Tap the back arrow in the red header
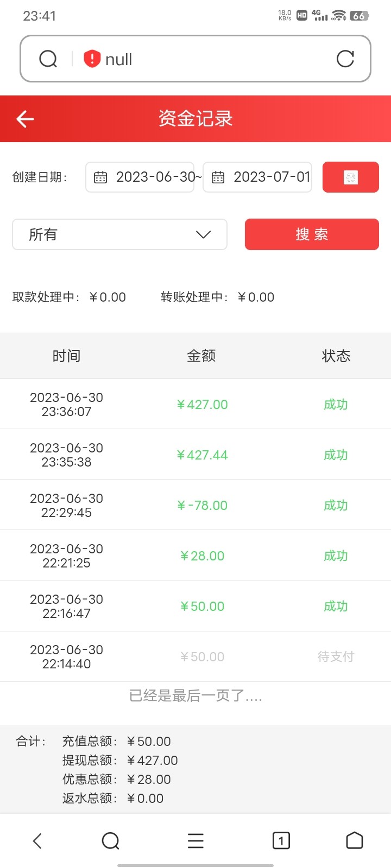This screenshot has width=391, height=868. coord(25,119)
